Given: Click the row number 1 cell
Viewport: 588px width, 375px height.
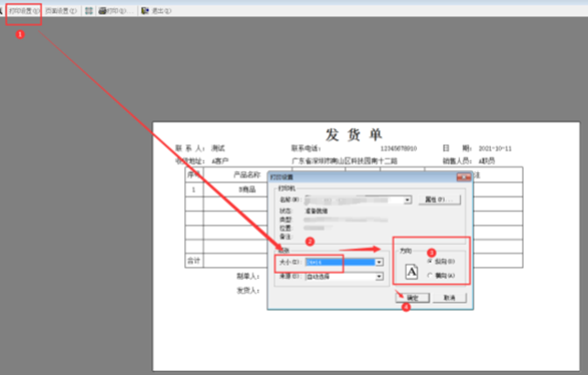Looking at the screenshot, I should (x=194, y=190).
